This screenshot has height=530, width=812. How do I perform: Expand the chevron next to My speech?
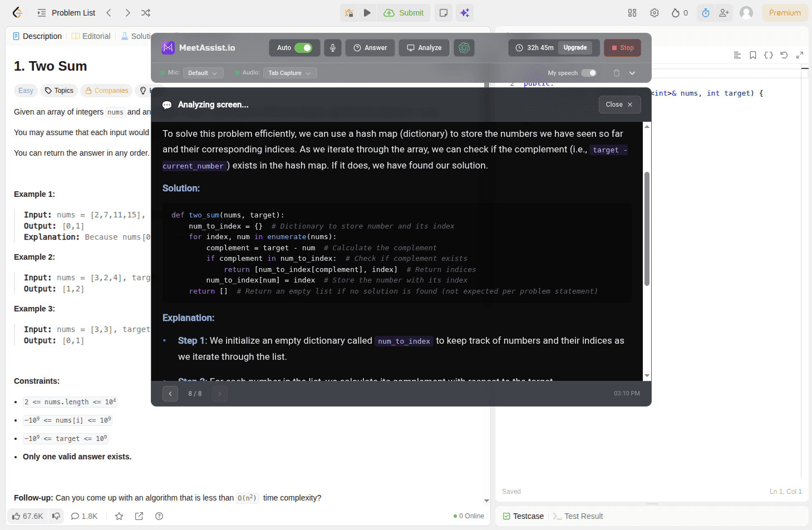(632, 73)
